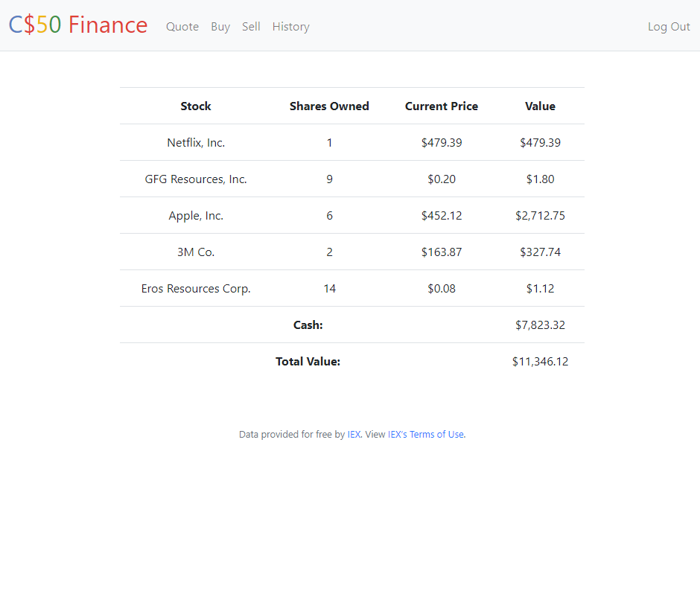Click the Value column header
700x591 pixels.
pos(540,106)
